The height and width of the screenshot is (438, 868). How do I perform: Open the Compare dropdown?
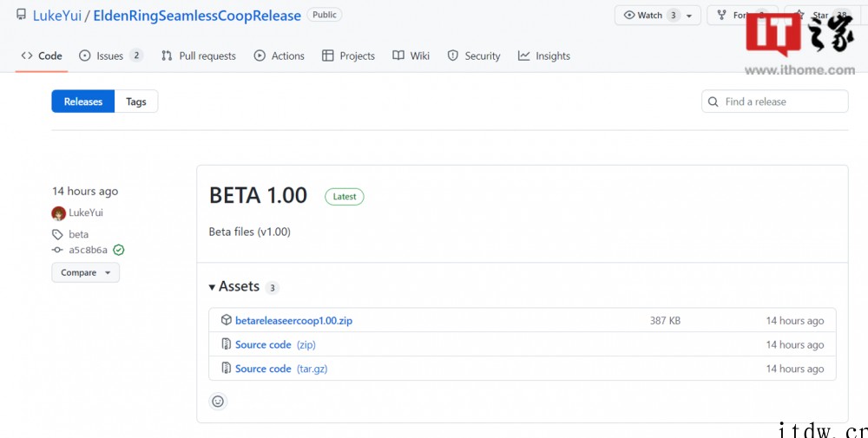[86, 272]
